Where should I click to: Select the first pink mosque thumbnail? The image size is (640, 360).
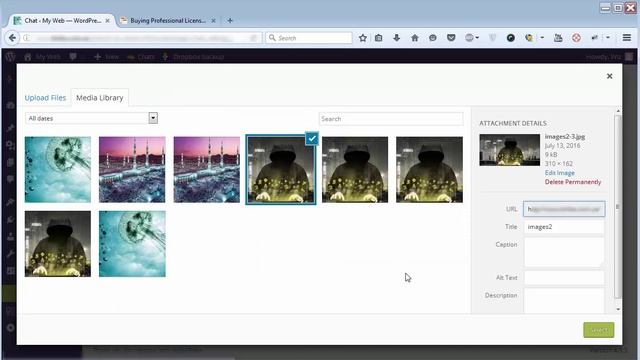pos(132,169)
